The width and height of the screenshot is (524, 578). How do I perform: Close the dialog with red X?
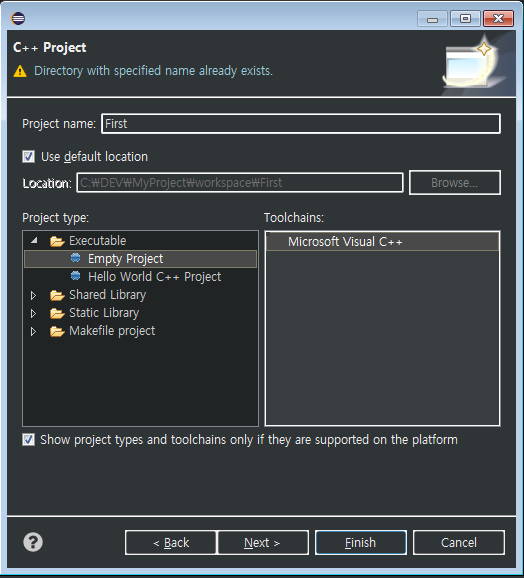(498, 18)
